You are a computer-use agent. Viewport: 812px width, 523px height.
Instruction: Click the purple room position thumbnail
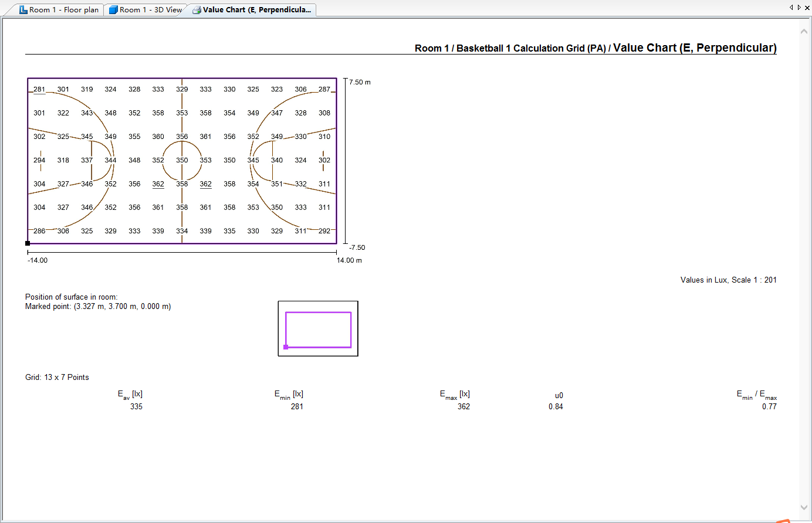[318, 329]
